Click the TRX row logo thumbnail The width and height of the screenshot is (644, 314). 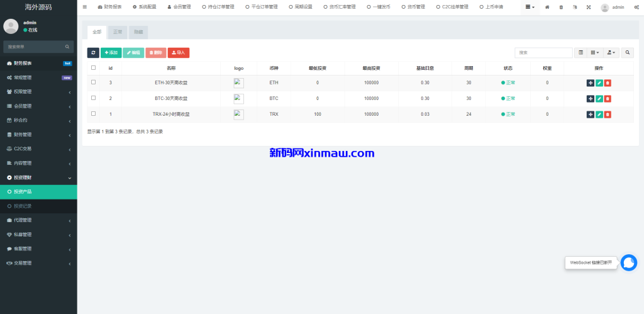tap(238, 115)
